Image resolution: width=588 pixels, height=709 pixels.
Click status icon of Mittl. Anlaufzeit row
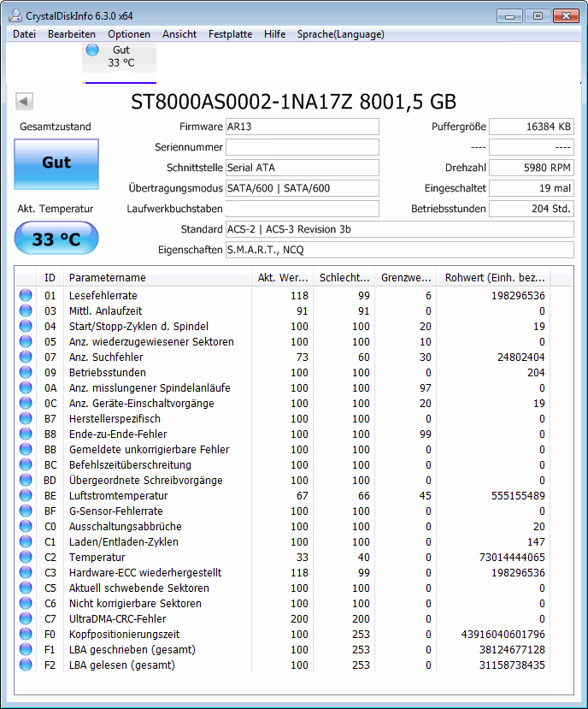pos(26,310)
